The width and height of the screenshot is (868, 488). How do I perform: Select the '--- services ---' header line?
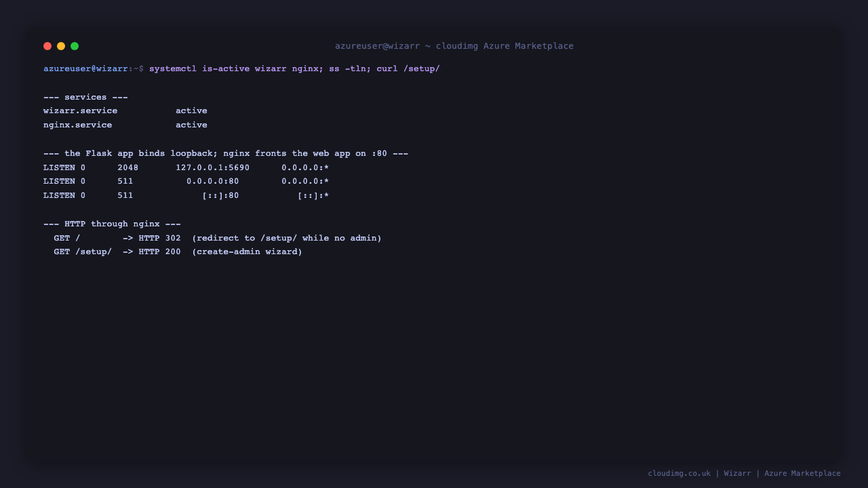coord(85,97)
